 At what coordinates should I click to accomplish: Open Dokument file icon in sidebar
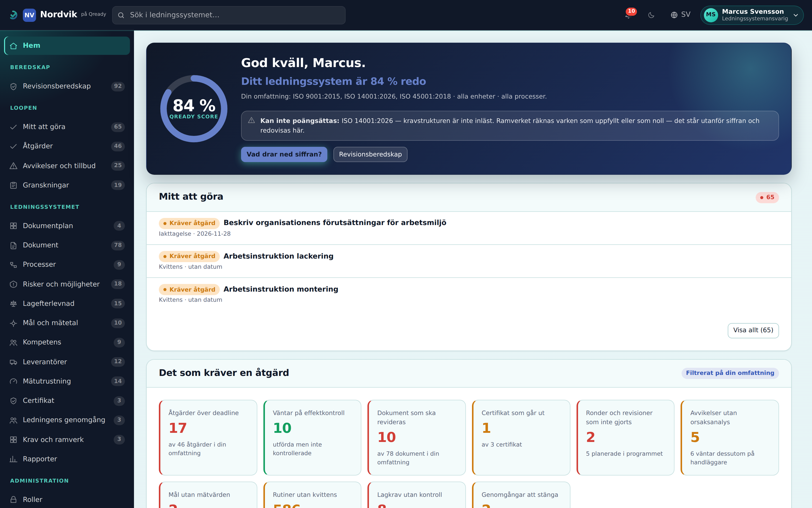[13, 245]
